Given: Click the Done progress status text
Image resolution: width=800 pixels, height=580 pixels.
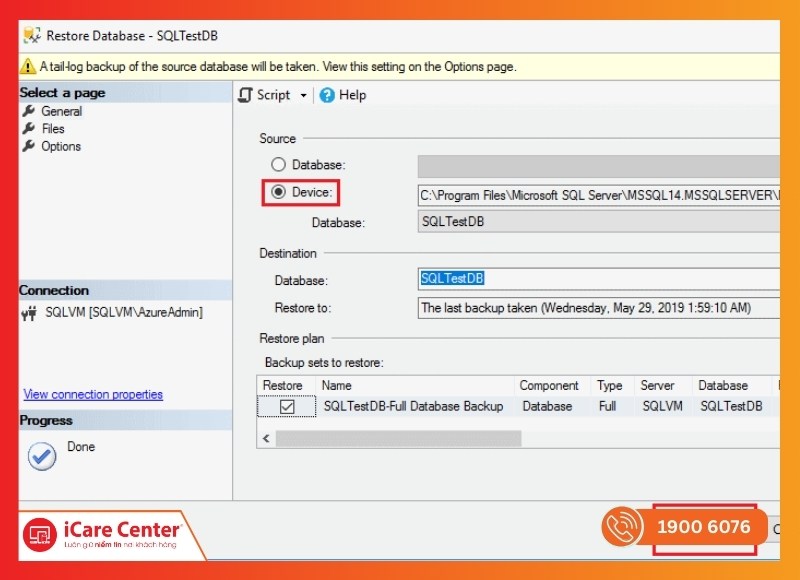Looking at the screenshot, I should 81,446.
